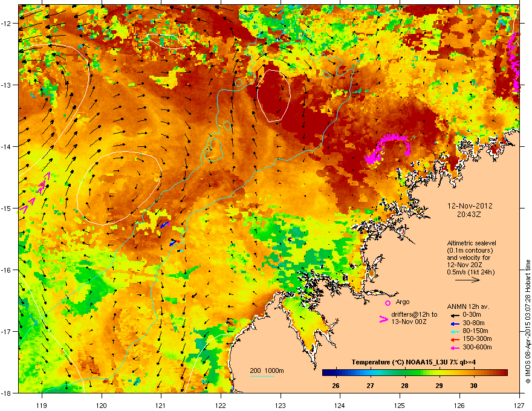
Task: Click the Temperature NOAA15_L3U colorbar title
Action: tap(414, 362)
